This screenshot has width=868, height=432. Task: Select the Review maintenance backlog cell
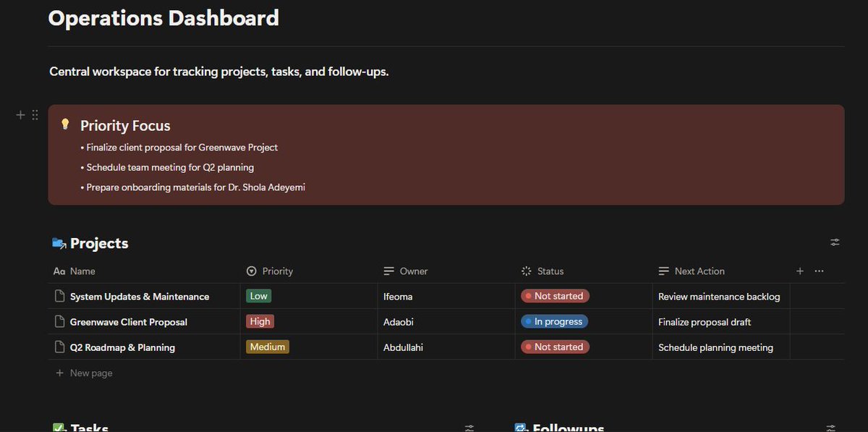tap(721, 296)
